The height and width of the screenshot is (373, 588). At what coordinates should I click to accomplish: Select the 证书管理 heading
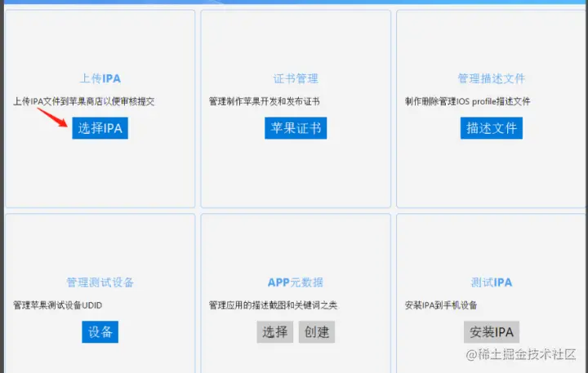click(296, 78)
